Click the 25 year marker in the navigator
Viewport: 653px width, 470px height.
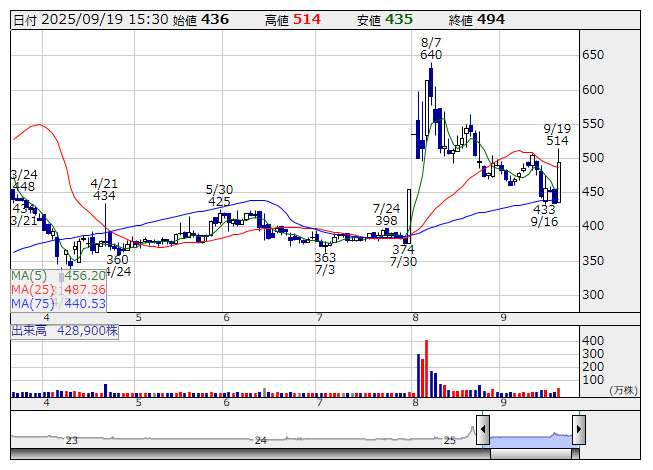(450, 440)
